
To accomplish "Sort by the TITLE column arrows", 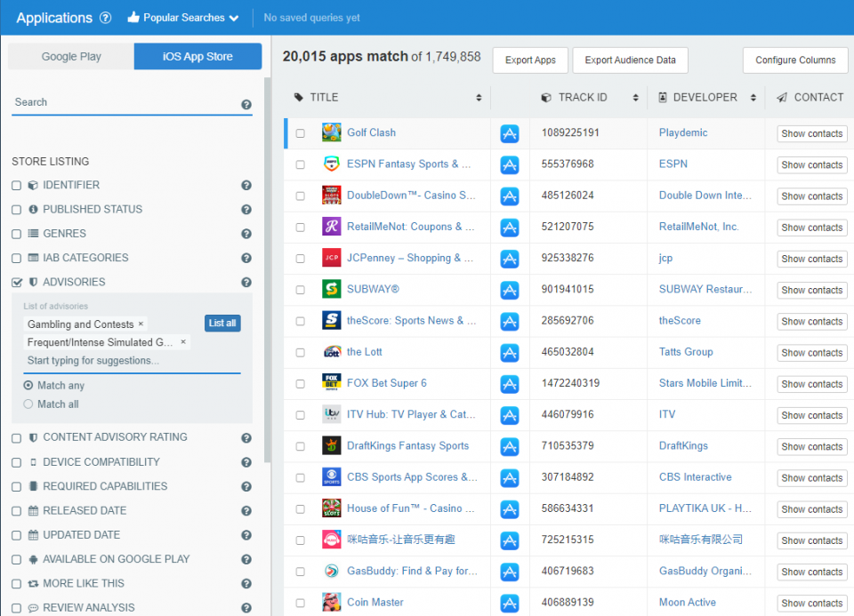I will pyautogui.click(x=479, y=98).
